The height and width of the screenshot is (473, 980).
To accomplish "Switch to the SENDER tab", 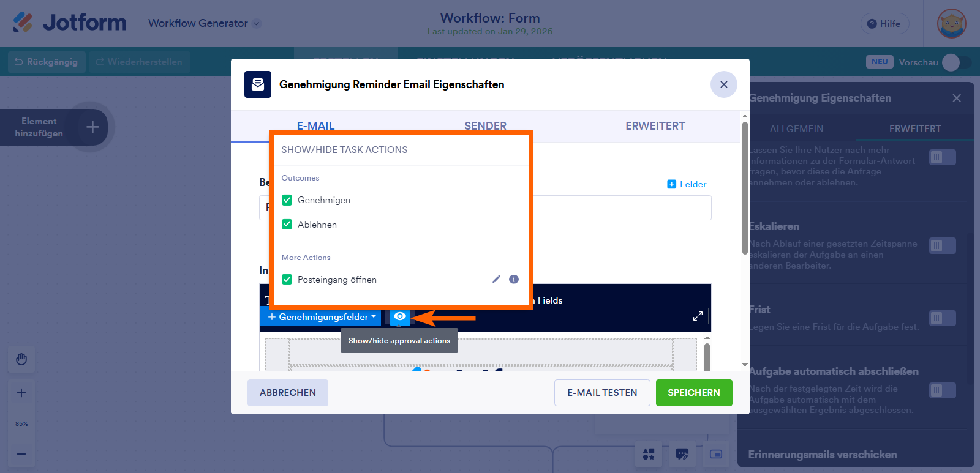I will click(485, 126).
